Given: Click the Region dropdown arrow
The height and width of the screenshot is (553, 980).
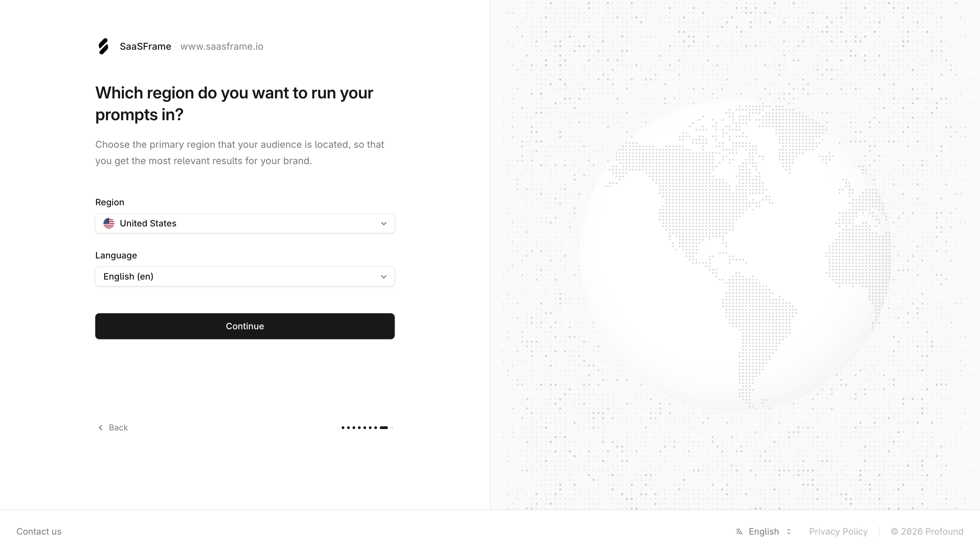Looking at the screenshot, I should (383, 224).
